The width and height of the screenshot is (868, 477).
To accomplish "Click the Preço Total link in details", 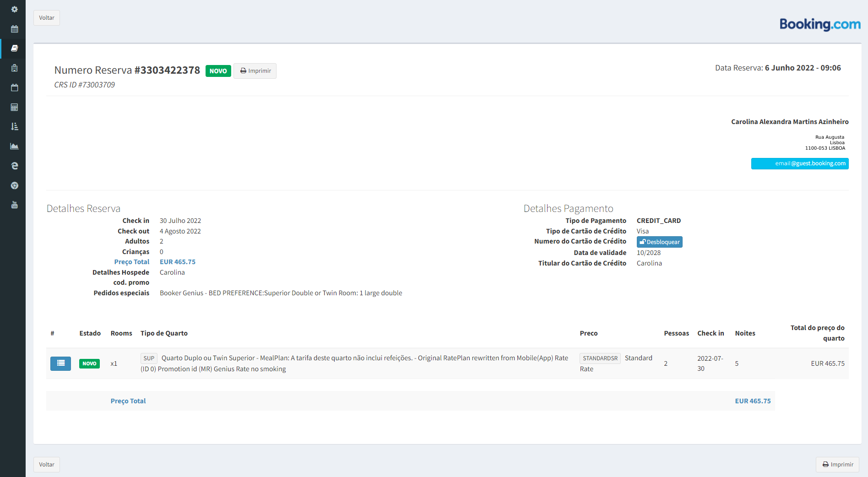I will pos(132,262).
